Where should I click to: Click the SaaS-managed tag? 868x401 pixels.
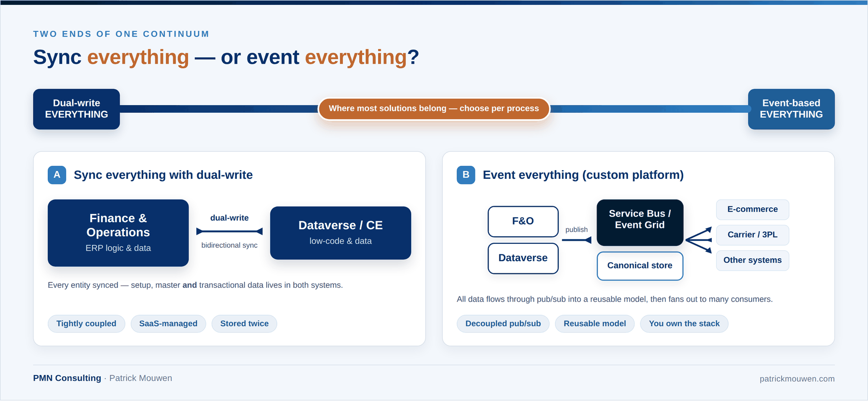(x=168, y=323)
